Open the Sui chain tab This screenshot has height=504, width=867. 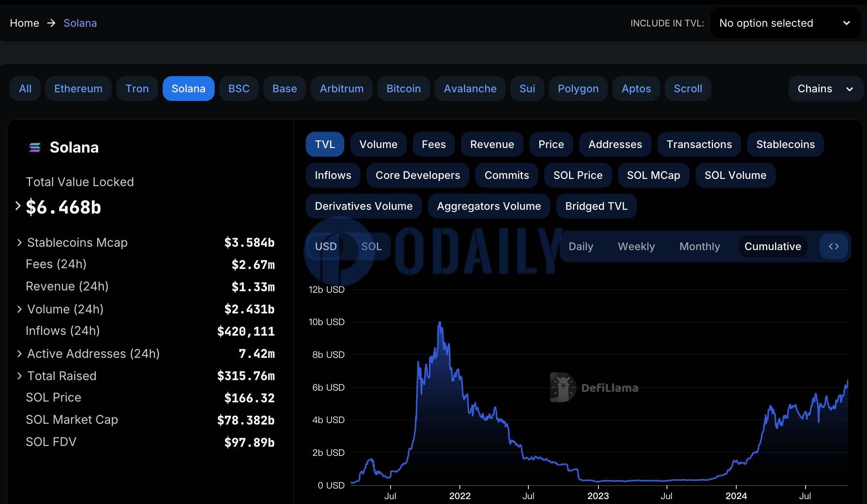[527, 89]
